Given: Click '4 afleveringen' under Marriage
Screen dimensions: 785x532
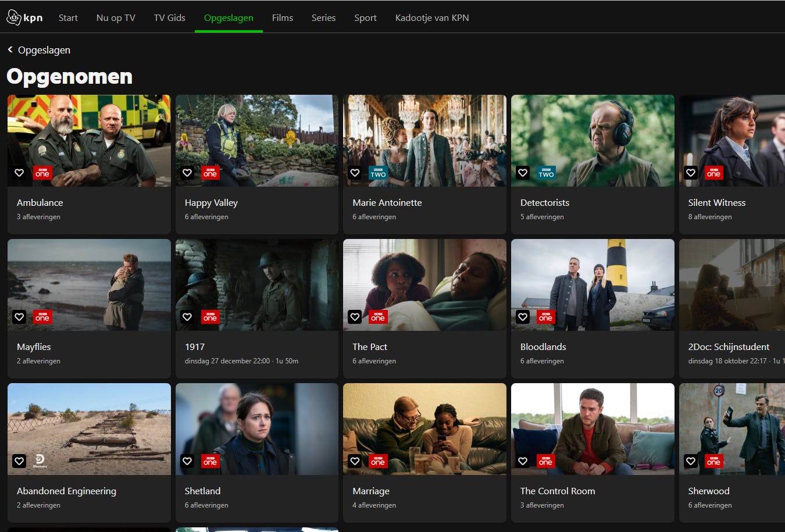Looking at the screenshot, I should point(374,505).
